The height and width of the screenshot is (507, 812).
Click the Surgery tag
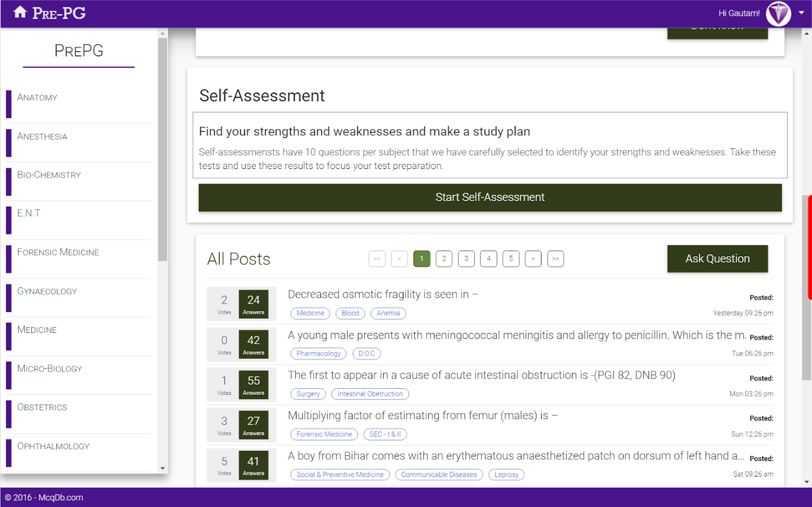coord(308,394)
